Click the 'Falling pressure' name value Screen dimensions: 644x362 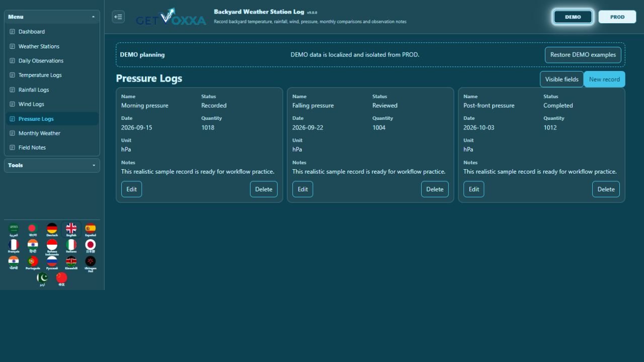[313, 106]
